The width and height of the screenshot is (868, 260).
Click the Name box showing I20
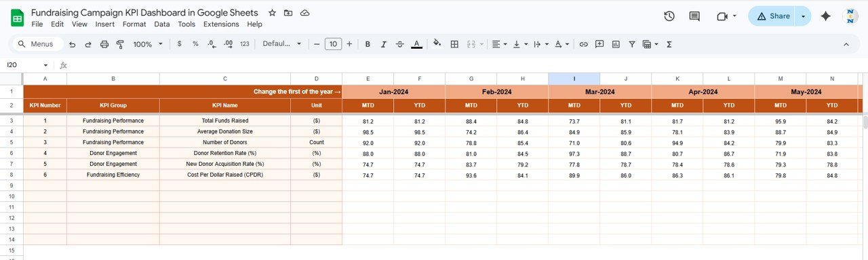[x=27, y=65]
